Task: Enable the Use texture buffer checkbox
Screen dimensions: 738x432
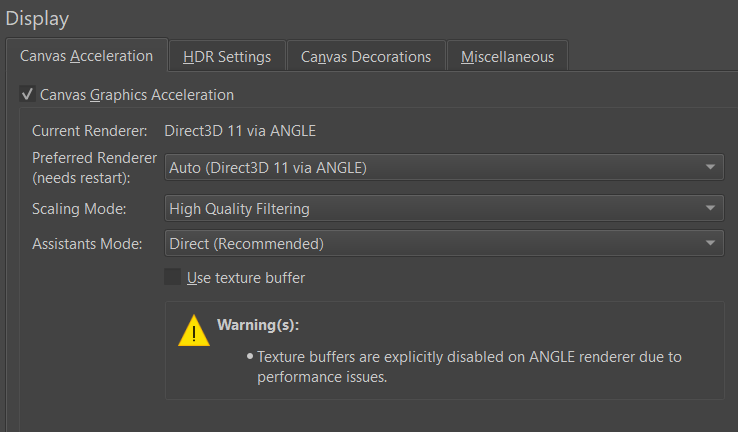Action: (x=173, y=278)
